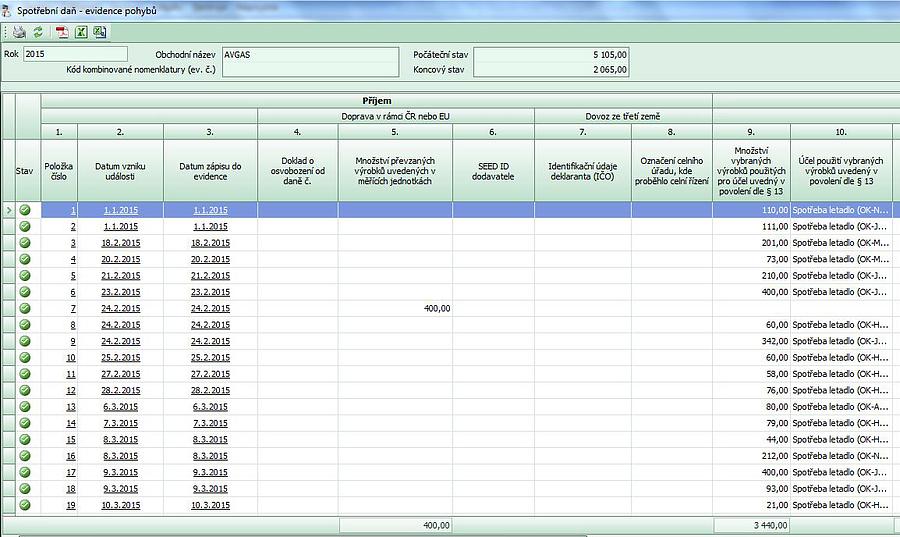Click the green status icon in row 7
900x537 pixels.
point(25,308)
